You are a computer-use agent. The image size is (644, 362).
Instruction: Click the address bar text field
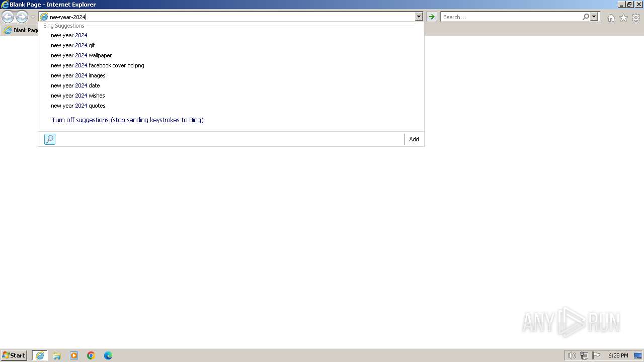point(231,17)
